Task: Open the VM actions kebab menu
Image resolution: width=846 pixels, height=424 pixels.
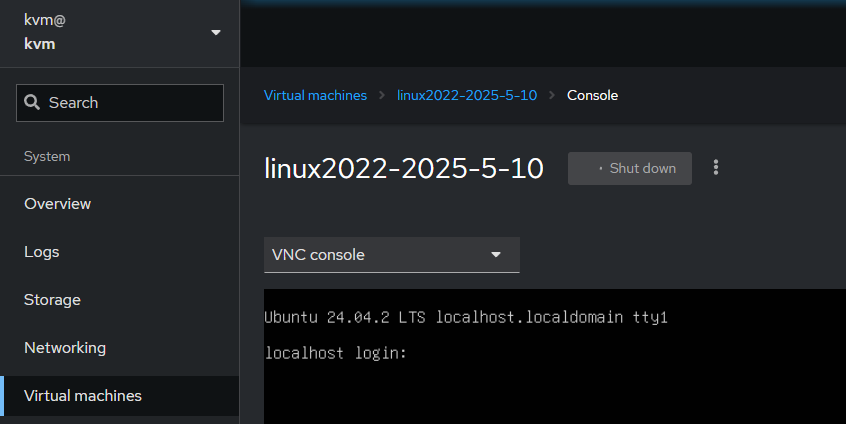Action: [716, 168]
